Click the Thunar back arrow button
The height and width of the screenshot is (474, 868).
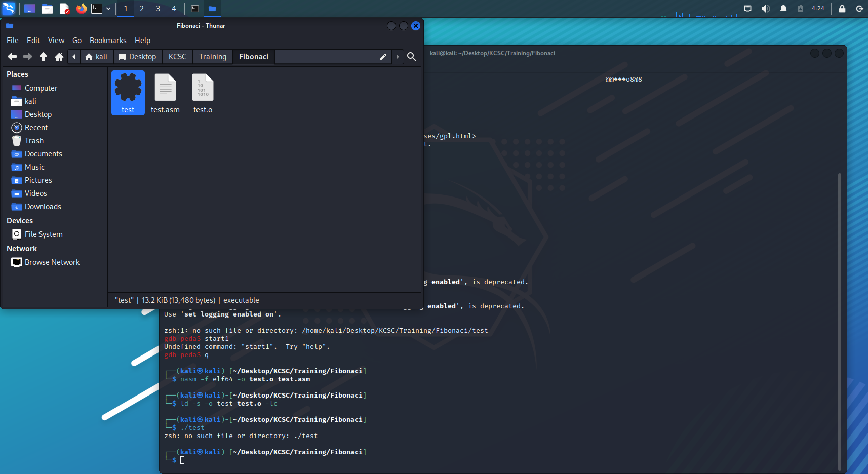(12, 57)
